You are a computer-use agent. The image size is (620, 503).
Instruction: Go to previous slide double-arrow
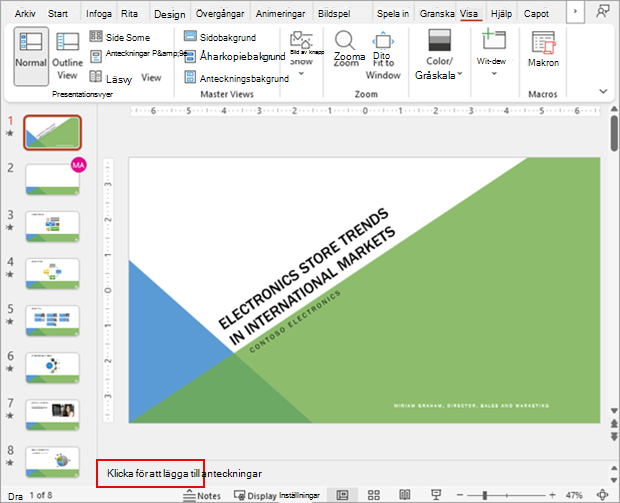click(614, 424)
